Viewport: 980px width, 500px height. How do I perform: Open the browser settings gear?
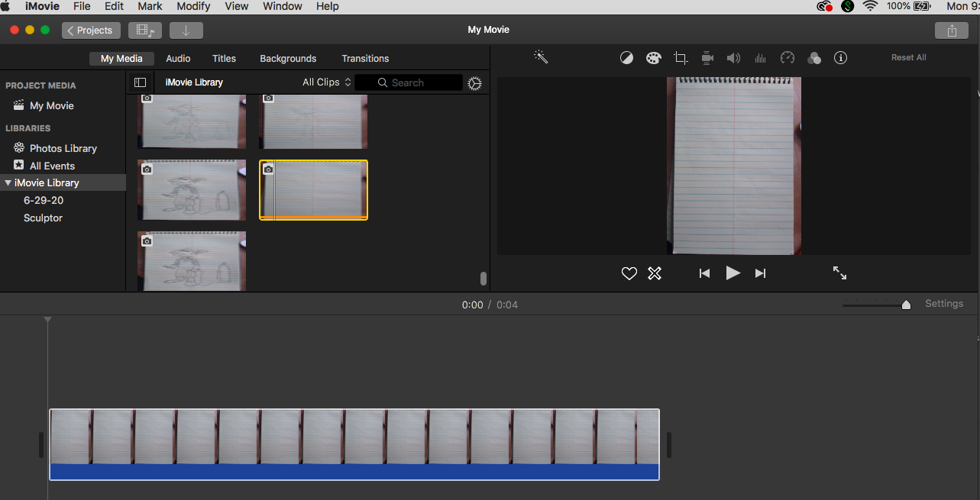click(474, 83)
